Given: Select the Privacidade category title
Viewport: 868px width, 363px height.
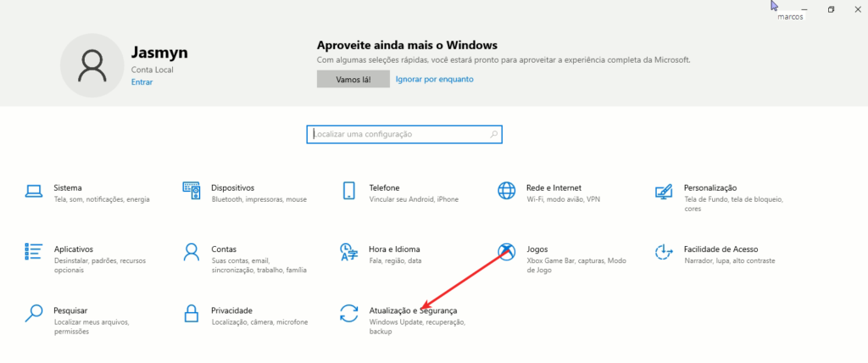Looking at the screenshot, I should [231, 310].
